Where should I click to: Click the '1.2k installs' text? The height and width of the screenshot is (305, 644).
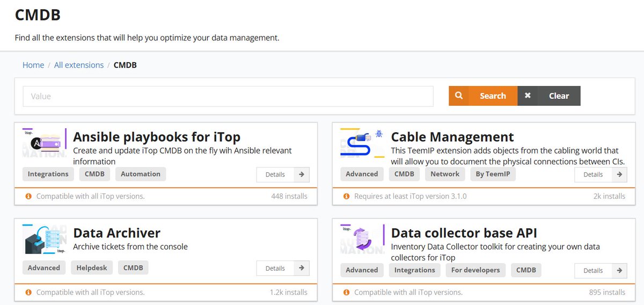(289, 293)
